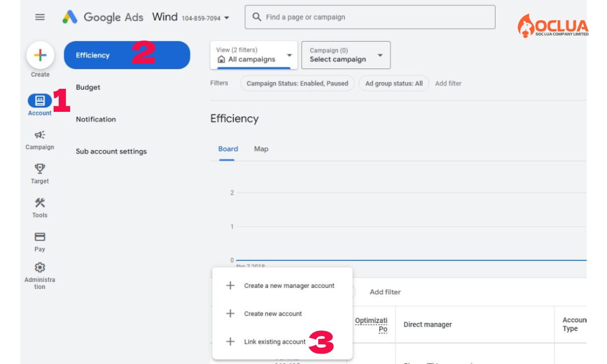Open the Tools wrench icon
Image resolution: width=607 pixels, height=364 pixels.
pos(40,202)
